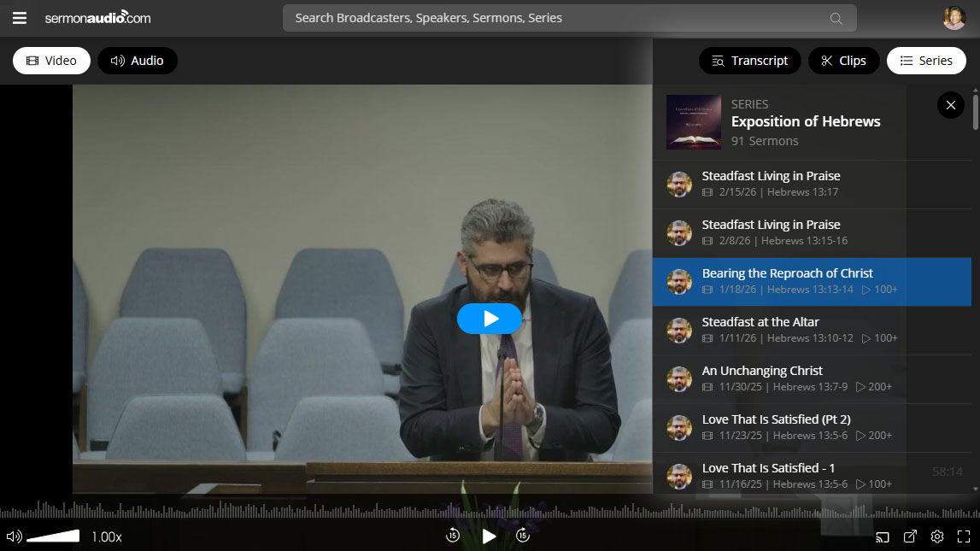Open player in pop-out window
The height and width of the screenshot is (551, 980).
910,536
